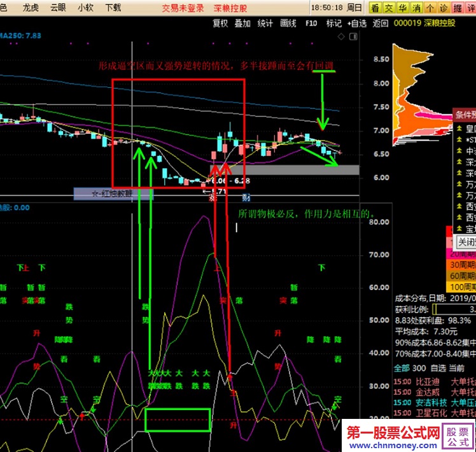Open 统计 statistics in the chart toolbar

click(x=265, y=23)
